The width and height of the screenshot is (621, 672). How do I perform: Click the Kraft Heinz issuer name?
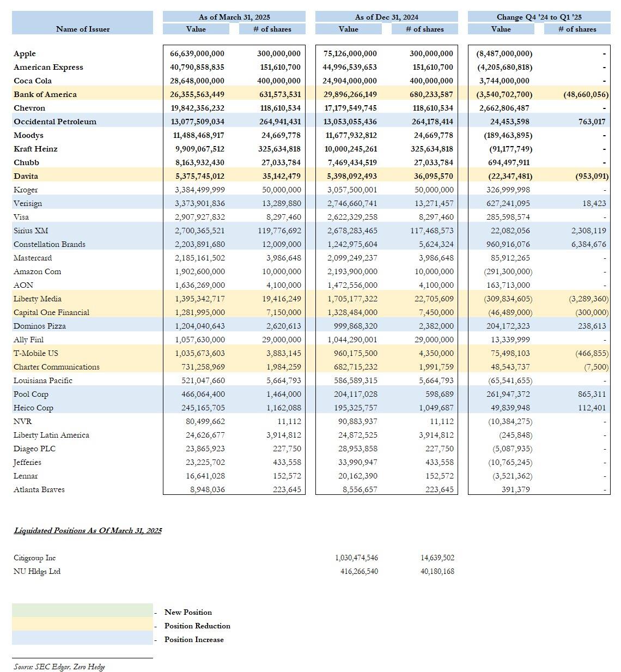coord(35,149)
